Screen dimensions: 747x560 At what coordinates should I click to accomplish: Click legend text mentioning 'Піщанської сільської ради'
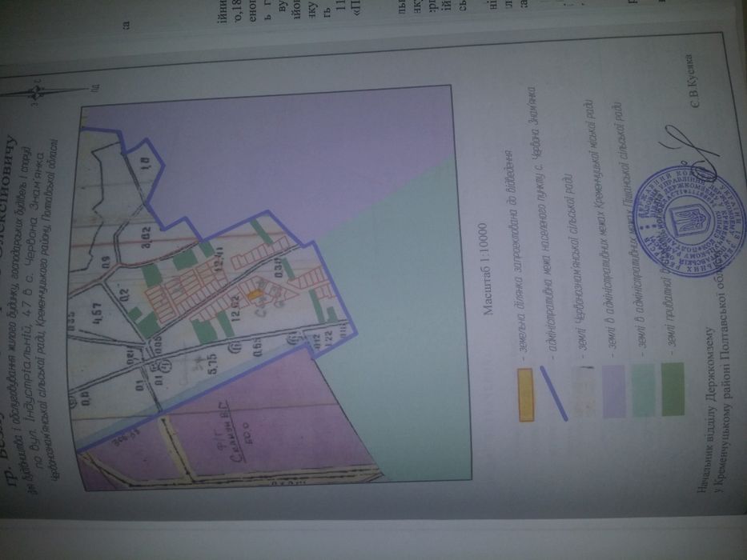point(632,231)
